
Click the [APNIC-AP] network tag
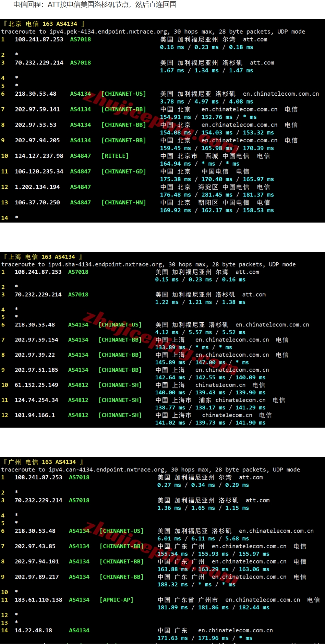[117, 600]
